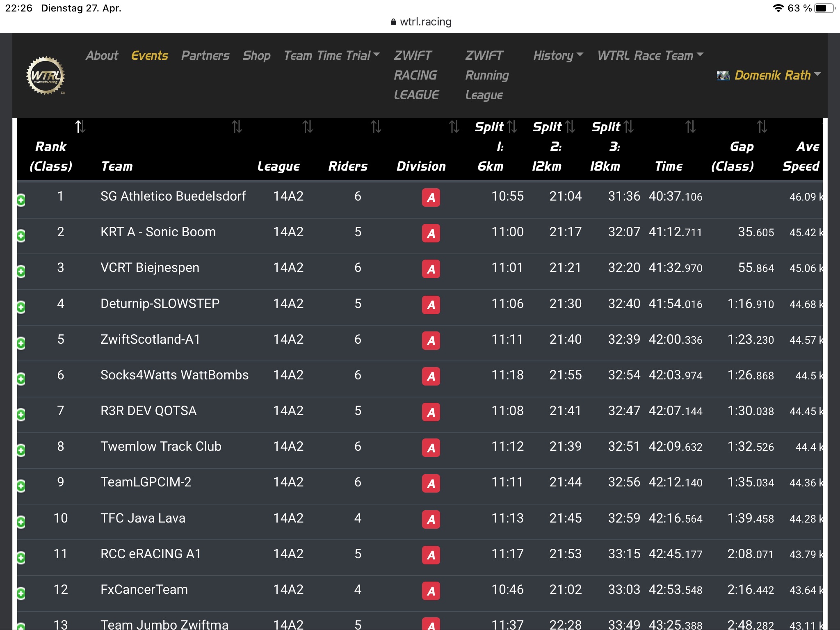Click green plus icon for RCC eRACING A1
The height and width of the screenshot is (630, 840).
[x=21, y=558]
